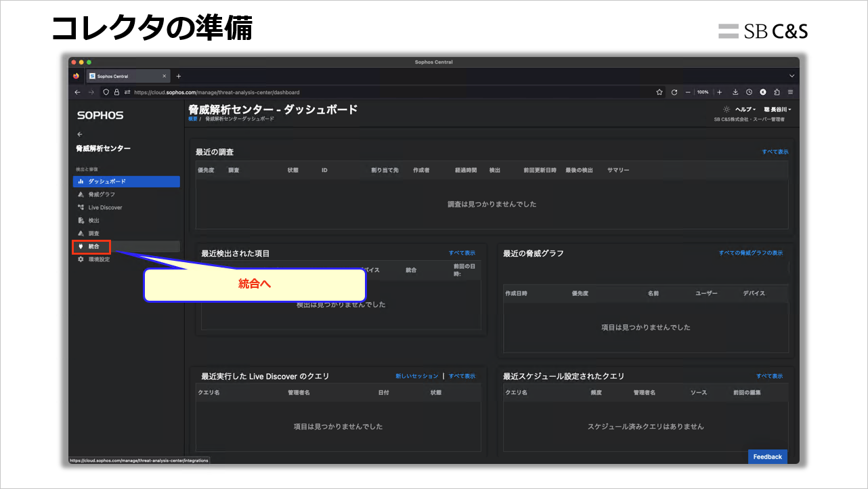The image size is (868, 489).
Task: Open the 長谷川 user dropdown
Action: [x=777, y=109]
